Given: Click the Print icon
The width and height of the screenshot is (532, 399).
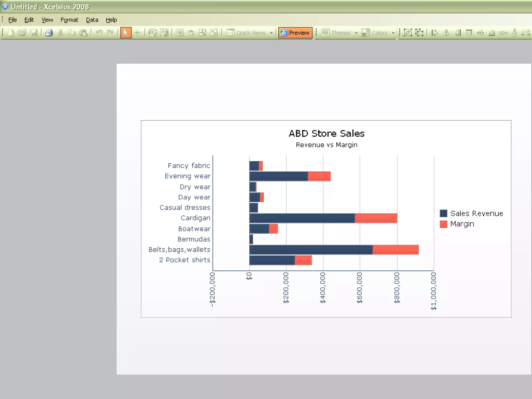Looking at the screenshot, I should pyautogui.click(x=49, y=33).
